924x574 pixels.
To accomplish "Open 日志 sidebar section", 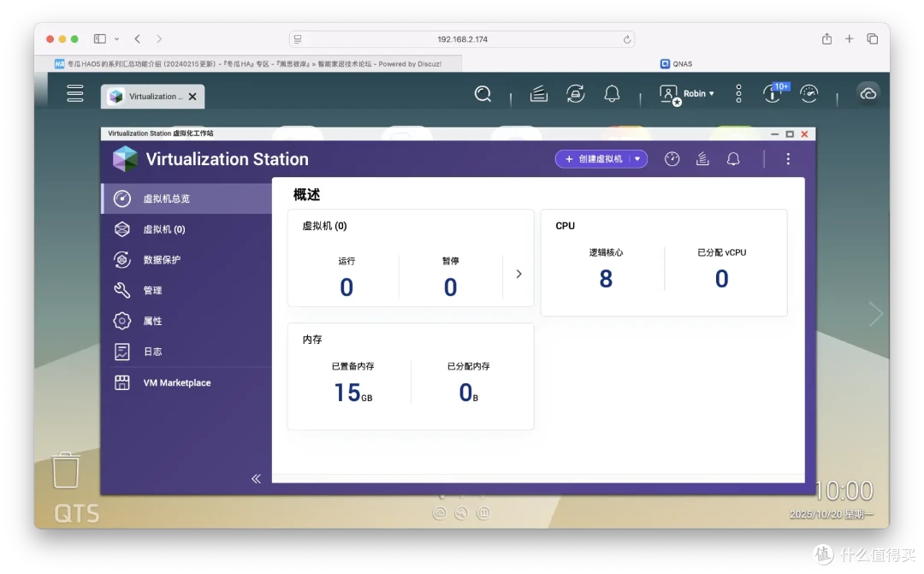I will [187, 352].
